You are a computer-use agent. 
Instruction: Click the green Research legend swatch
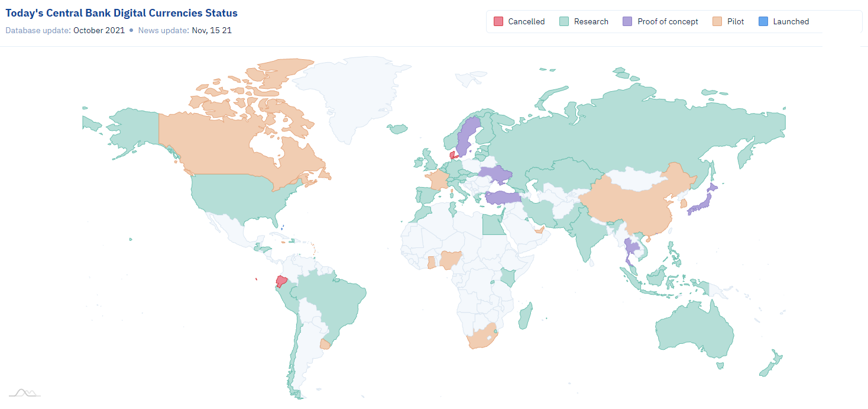(564, 21)
